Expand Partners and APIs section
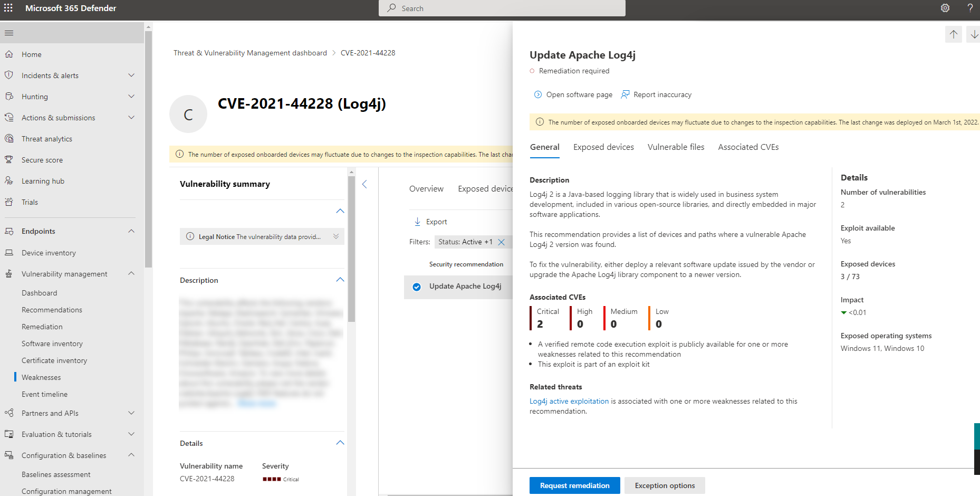The height and width of the screenshot is (496, 980). pos(131,413)
